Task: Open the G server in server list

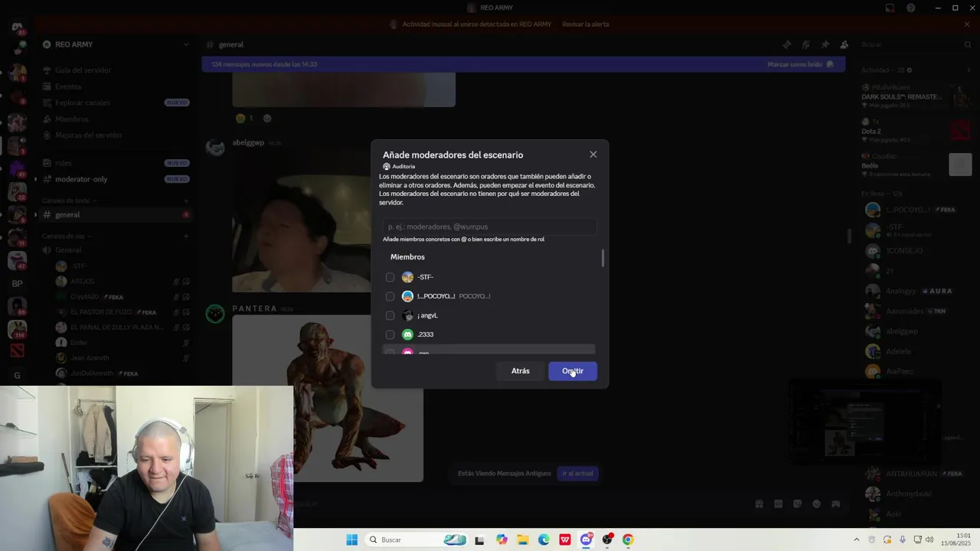Action: coord(17,375)
